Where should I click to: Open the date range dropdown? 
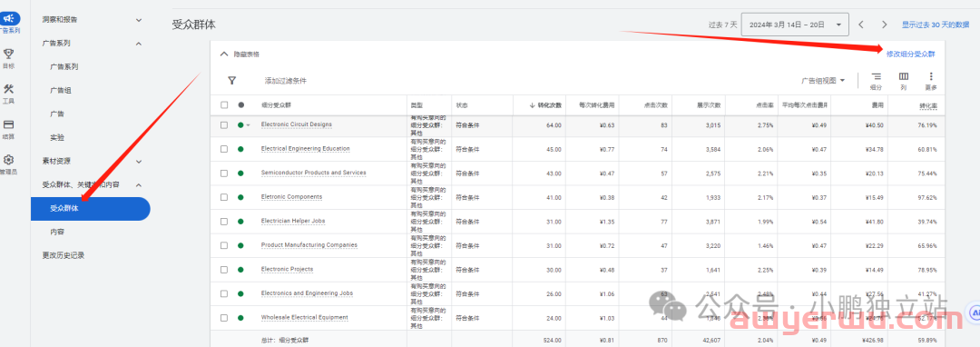click(794, 25)
